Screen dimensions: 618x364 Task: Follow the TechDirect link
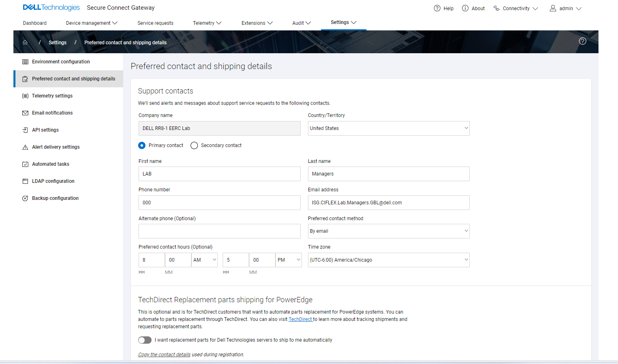[x=300, y=319]
